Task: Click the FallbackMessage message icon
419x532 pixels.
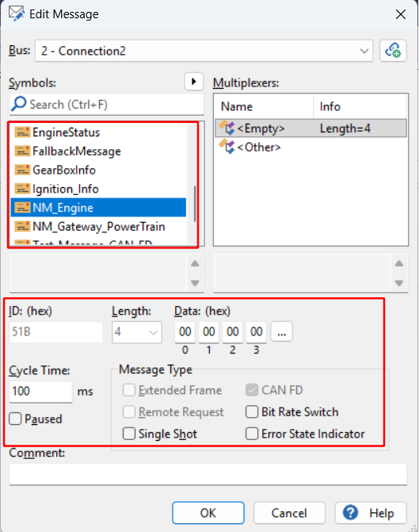Action: click(22, 151)
